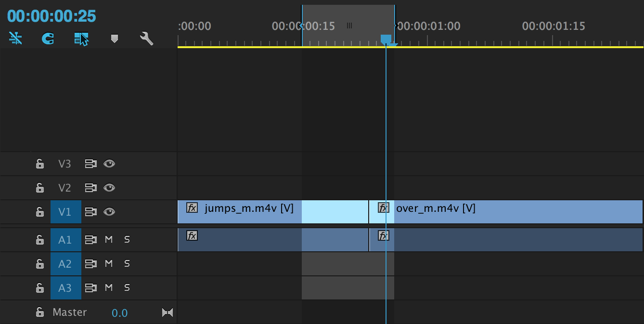Toggle the Linked Selection icon
644x324 pixels.
[81, 39]
